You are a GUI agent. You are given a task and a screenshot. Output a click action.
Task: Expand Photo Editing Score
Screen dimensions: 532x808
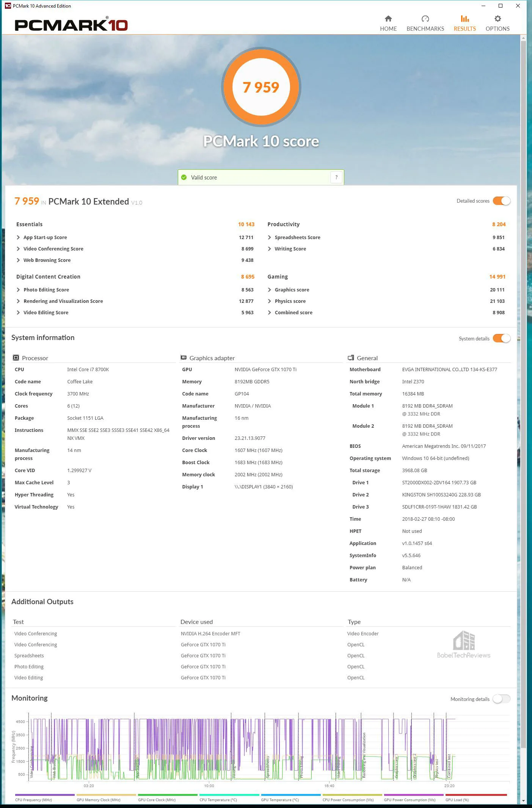click(x=18, y=290)
